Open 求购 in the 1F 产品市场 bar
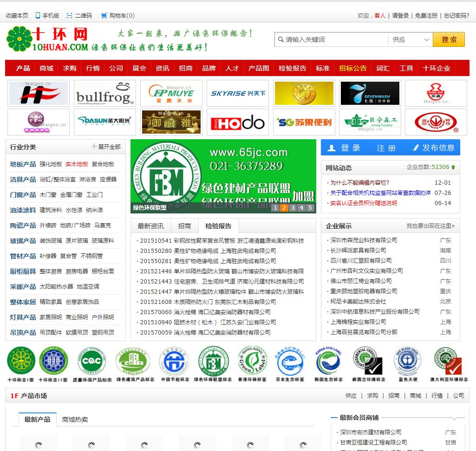 372,395
